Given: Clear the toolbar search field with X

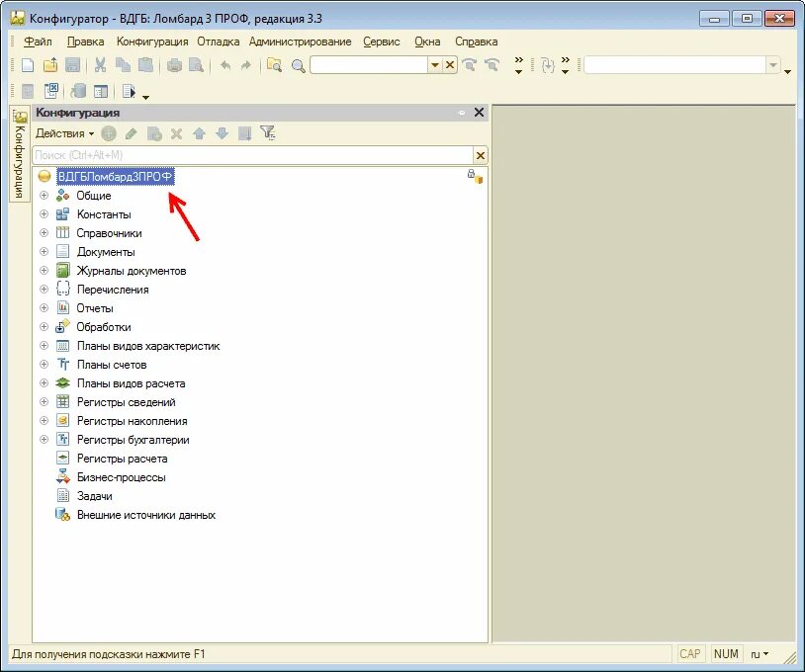Looking at the screenshot, I should pyautogui.click(x=450, y=65).
